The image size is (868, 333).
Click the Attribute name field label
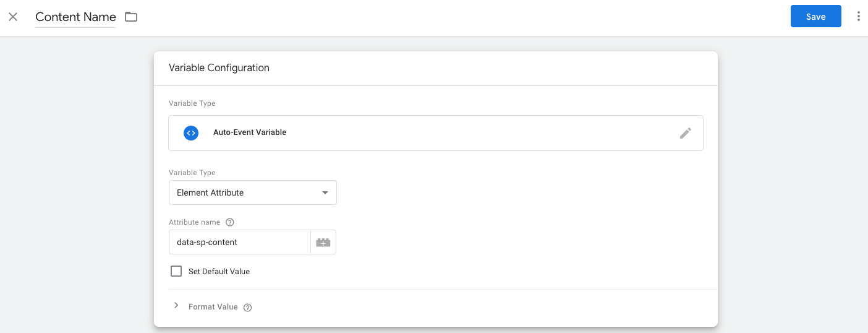pyautogui.click(x=195, y=222)
